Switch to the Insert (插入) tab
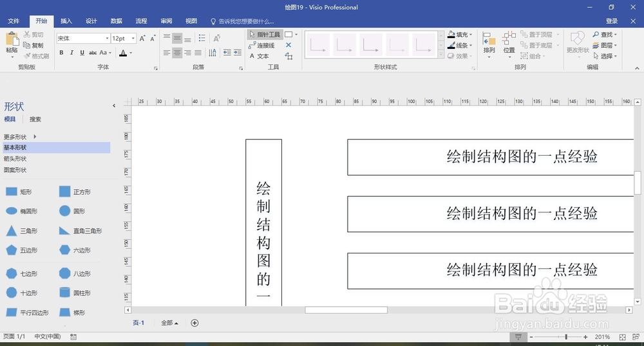644x346 pixels. pyautogui.click(x=66, y=21)
